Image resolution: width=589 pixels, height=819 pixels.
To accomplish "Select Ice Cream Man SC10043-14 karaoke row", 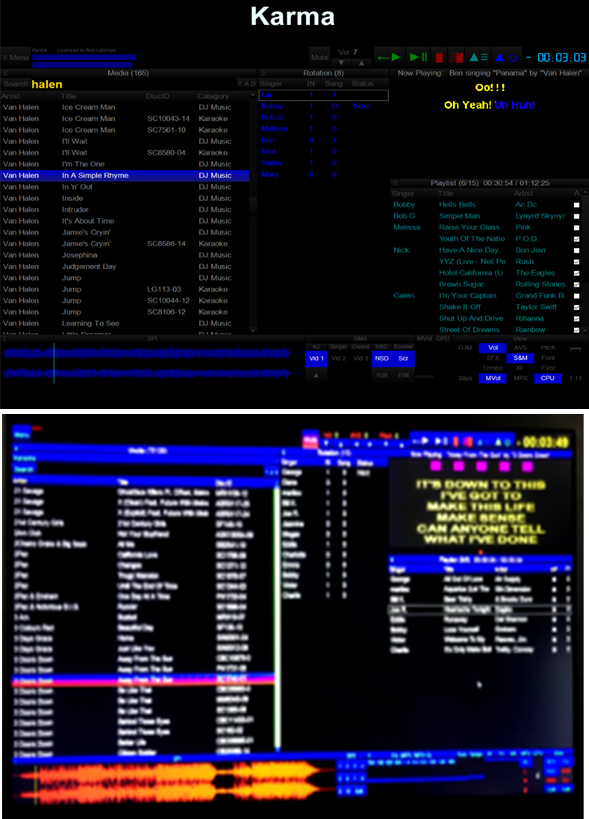I will point(125,119).
